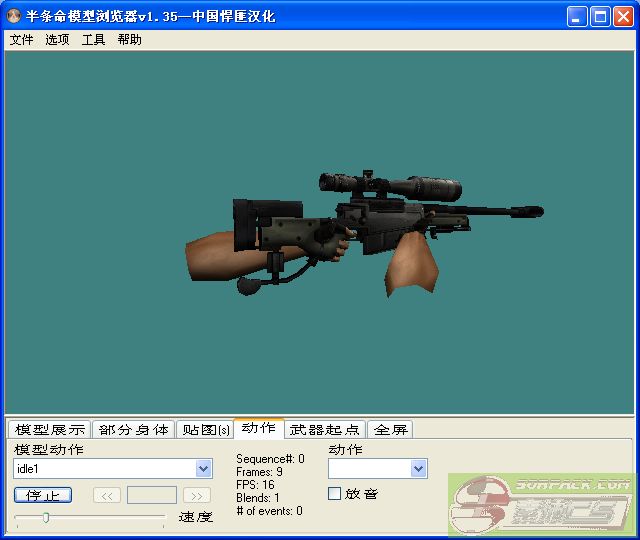Click the 'Frames: 9' text

tap(259, 472)
